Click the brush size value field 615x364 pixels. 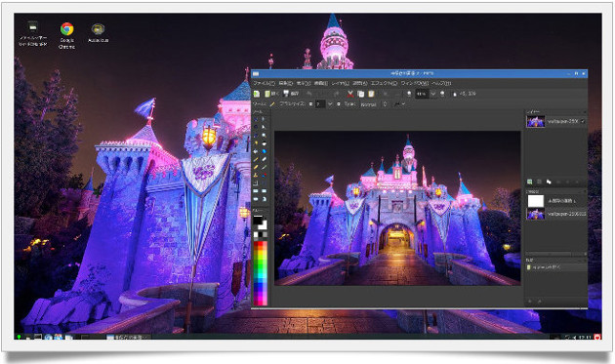320,104
